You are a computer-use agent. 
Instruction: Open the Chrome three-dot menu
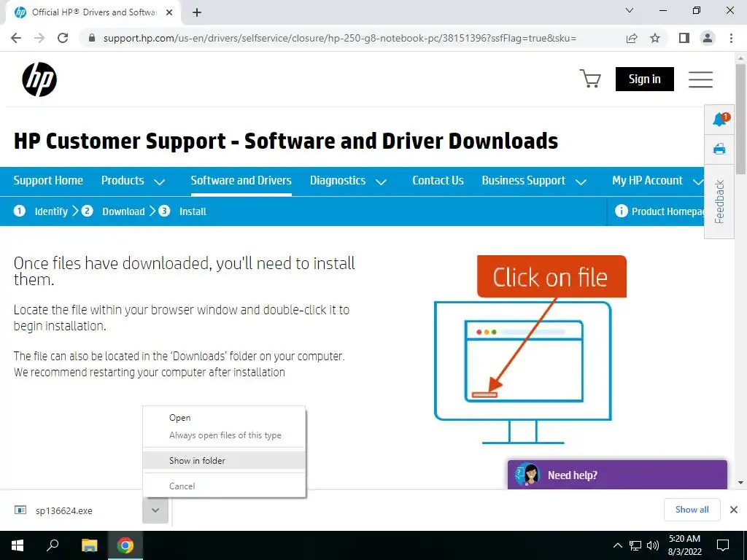click(x=731, y=38)
